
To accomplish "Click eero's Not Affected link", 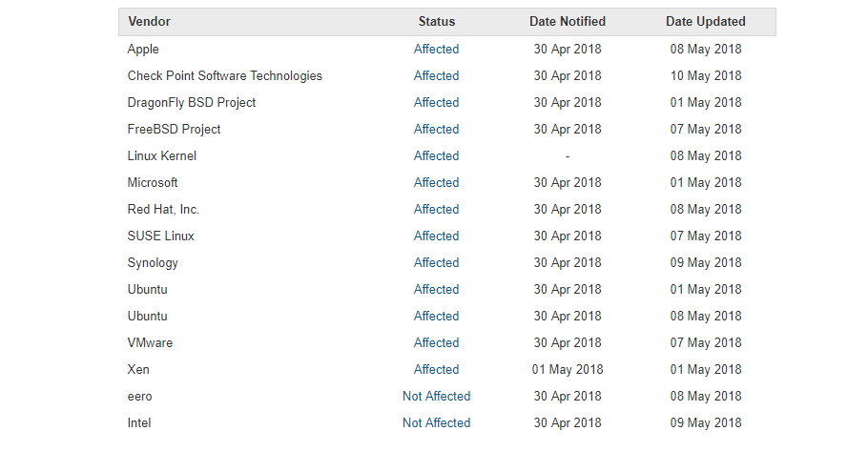I will [436, 396].
